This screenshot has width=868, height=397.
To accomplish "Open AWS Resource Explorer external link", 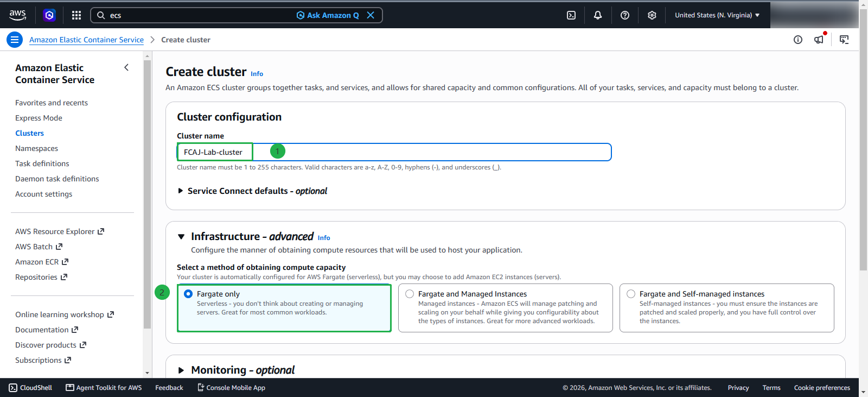I will 60,231.
